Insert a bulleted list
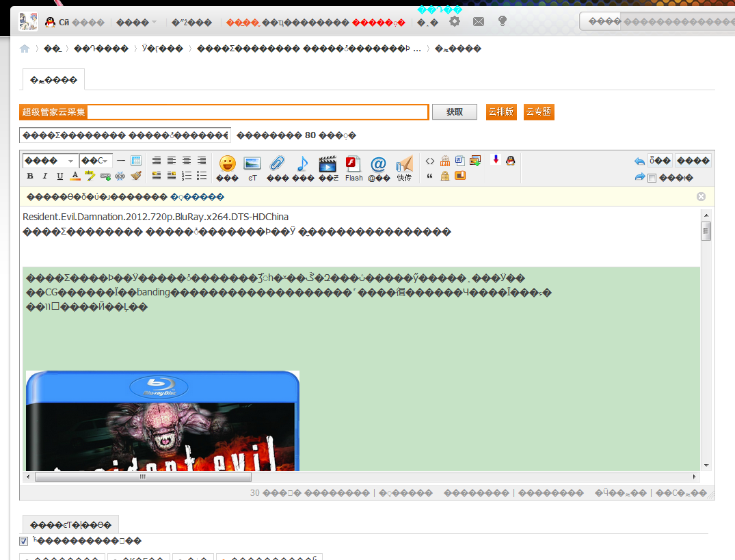735x560 pixels. (x=202, y=176)
